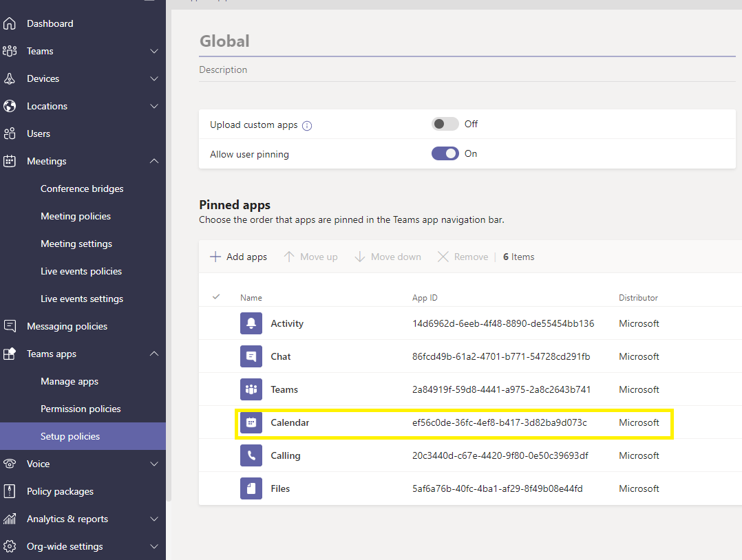Viewport: 742px width, 560px height.
Task: Click the Description input field
Action: pyautogui.click(x=467, y=70)
